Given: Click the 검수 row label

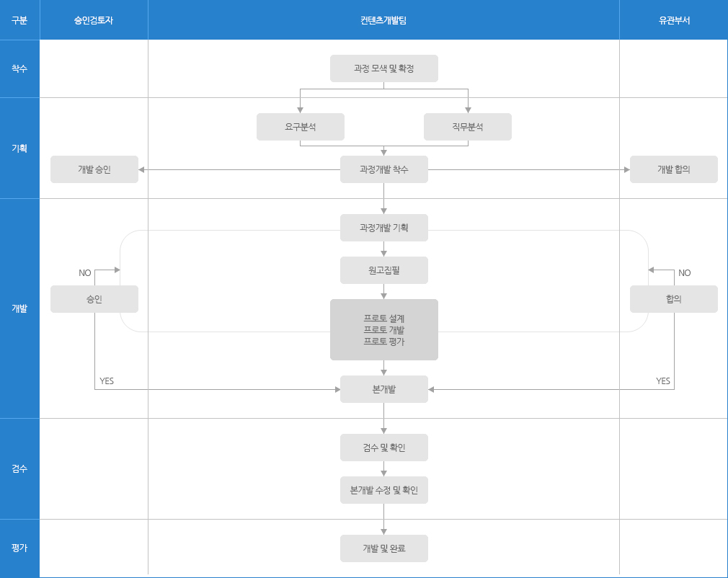Looking at the screenshot, I should point(19,468).
